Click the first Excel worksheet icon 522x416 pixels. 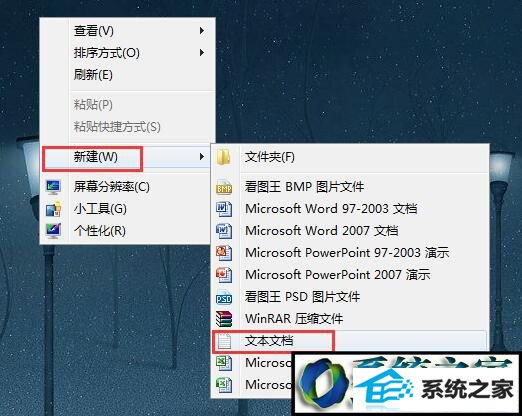point(224,363)
